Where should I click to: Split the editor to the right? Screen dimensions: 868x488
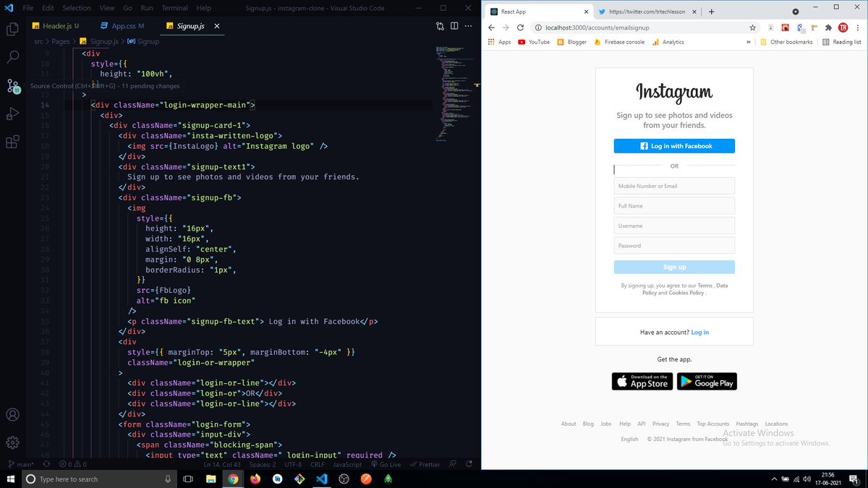click(454, 26)
